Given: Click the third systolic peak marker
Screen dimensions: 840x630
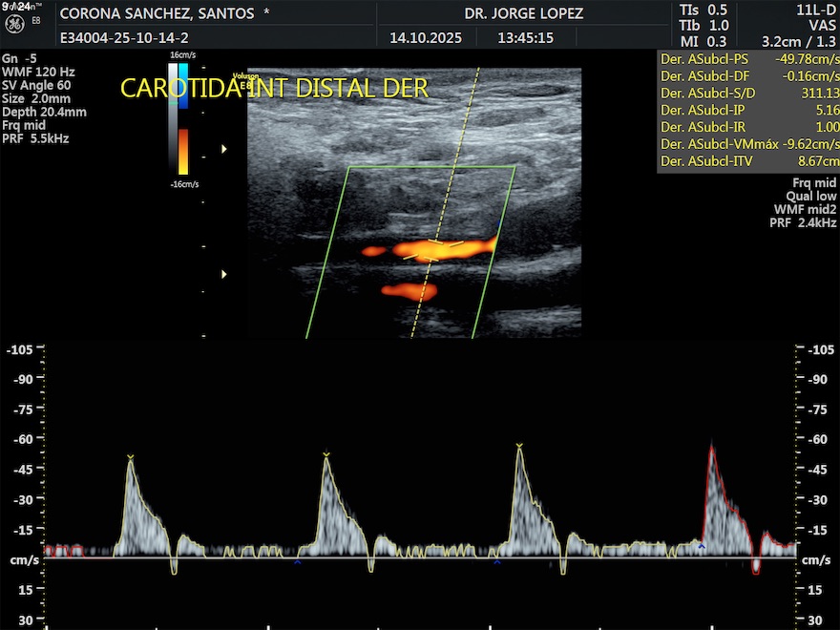Looking at the screenshot, I should (x=519, y=446).
